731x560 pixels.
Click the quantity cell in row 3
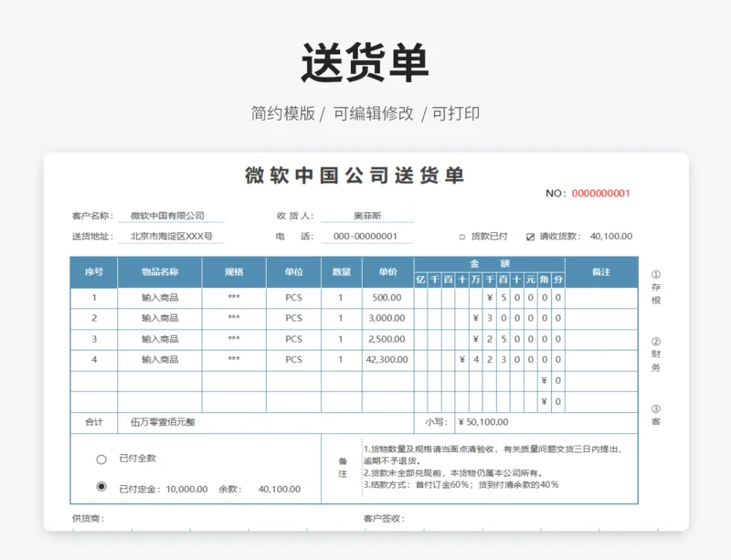[x=341, y=340]
